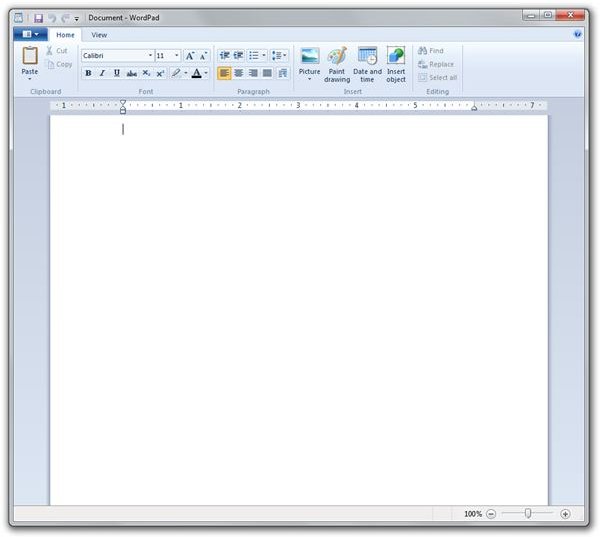The height and width of the screenshot is (537, 600).
Task: Toggle Bold formatting
Action: (88, 73)
